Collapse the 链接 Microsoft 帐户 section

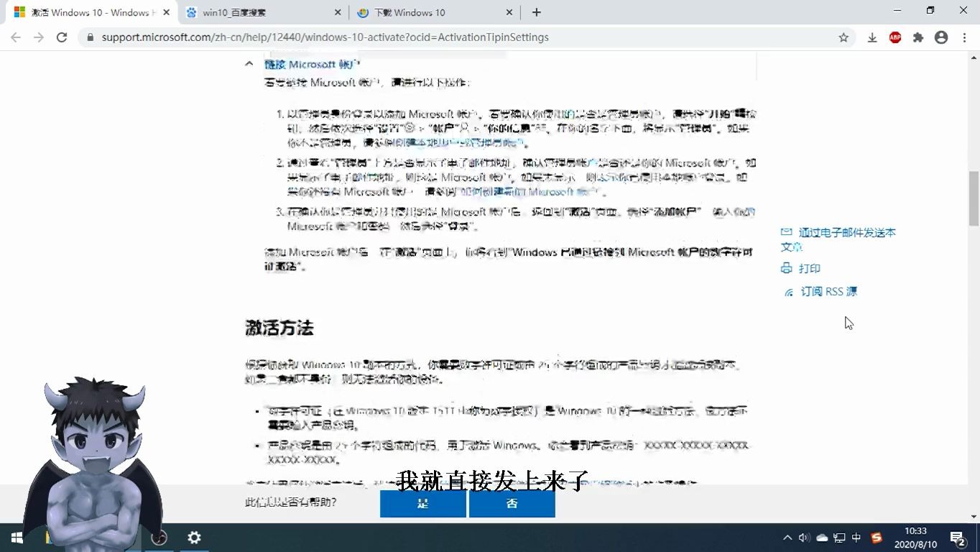pos(249,64)
